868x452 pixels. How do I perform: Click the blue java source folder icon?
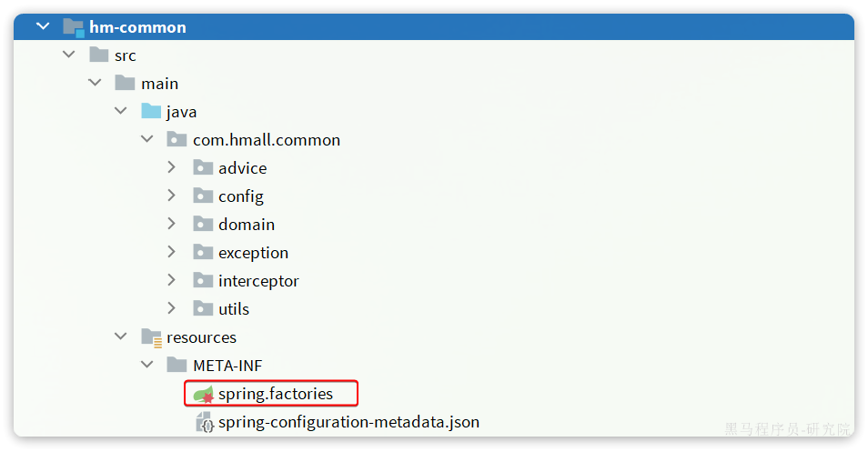point(151,112)
